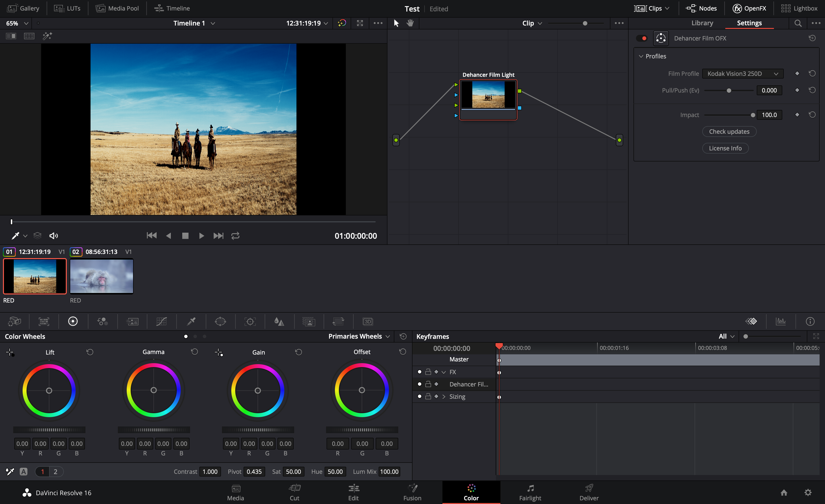Open the Tracker palette icon
Image resolution: width=825 pixels, height=504 pixels.
coord(250,322)
